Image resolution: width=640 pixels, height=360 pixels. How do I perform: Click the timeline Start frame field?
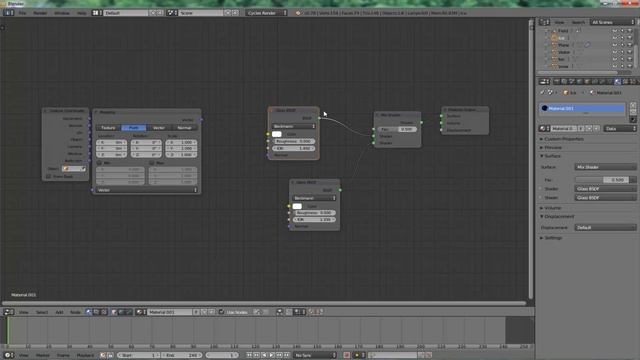click(138, 355)
